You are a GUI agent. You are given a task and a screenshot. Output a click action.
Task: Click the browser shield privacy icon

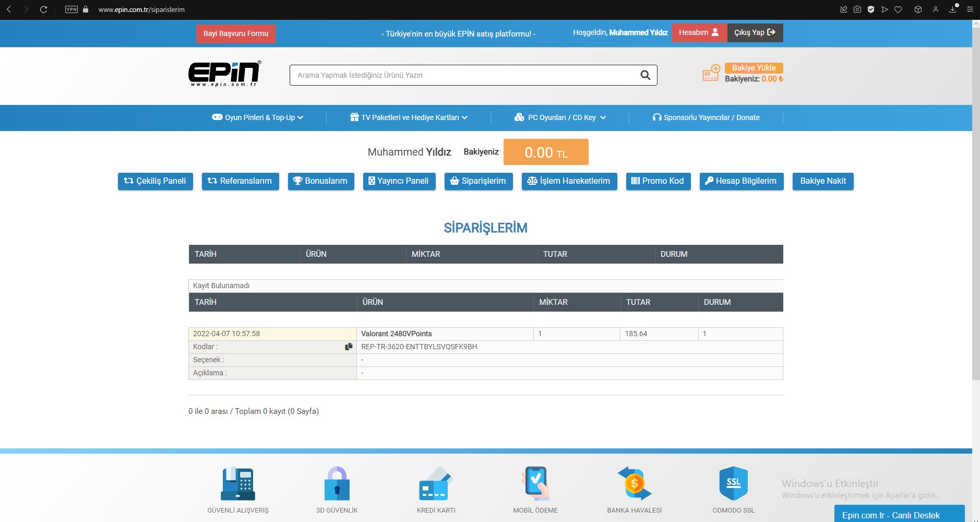point(871,9)
